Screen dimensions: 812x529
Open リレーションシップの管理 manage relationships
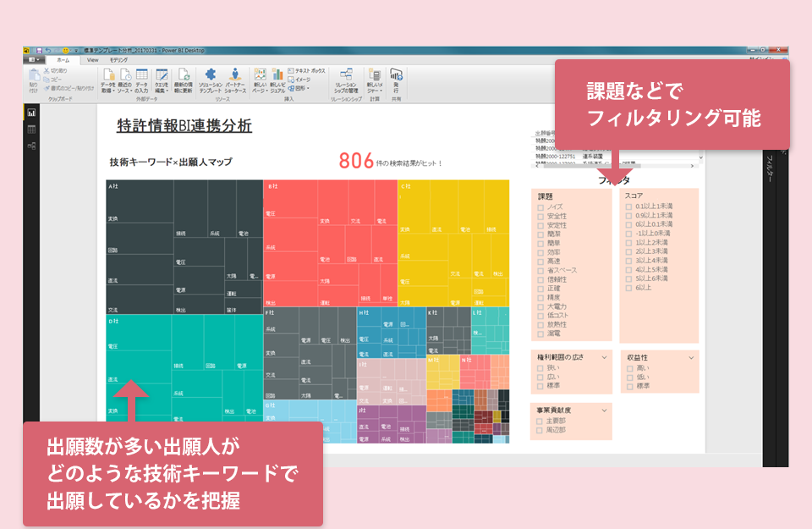[x=346, y=80]
